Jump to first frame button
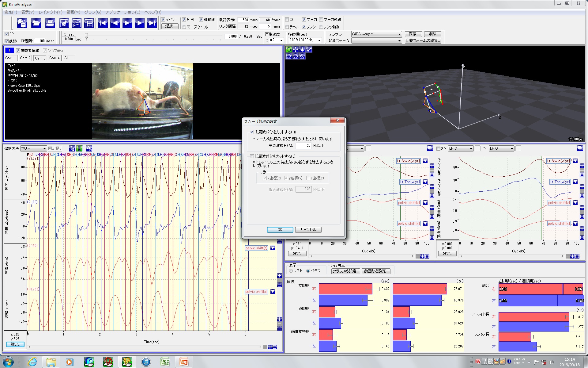 point(103,23)
